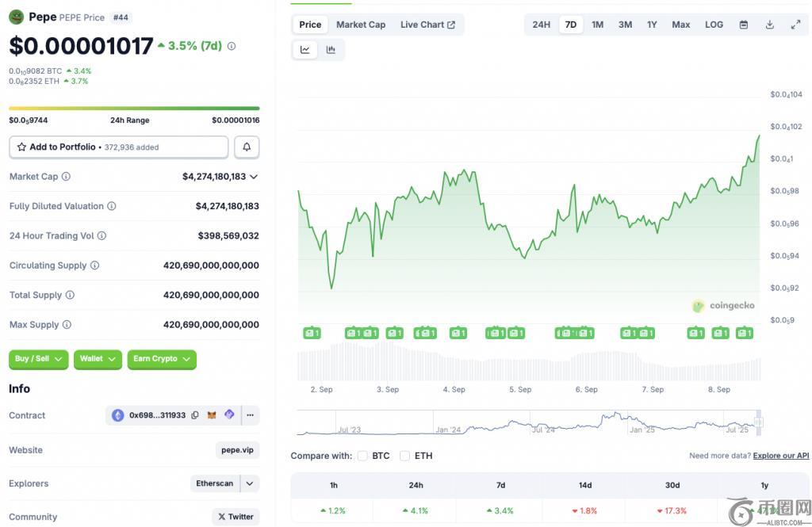This screenshot has height=527, width=812.
Task: Enable BTC comparison checkbox
Action: 362,456
